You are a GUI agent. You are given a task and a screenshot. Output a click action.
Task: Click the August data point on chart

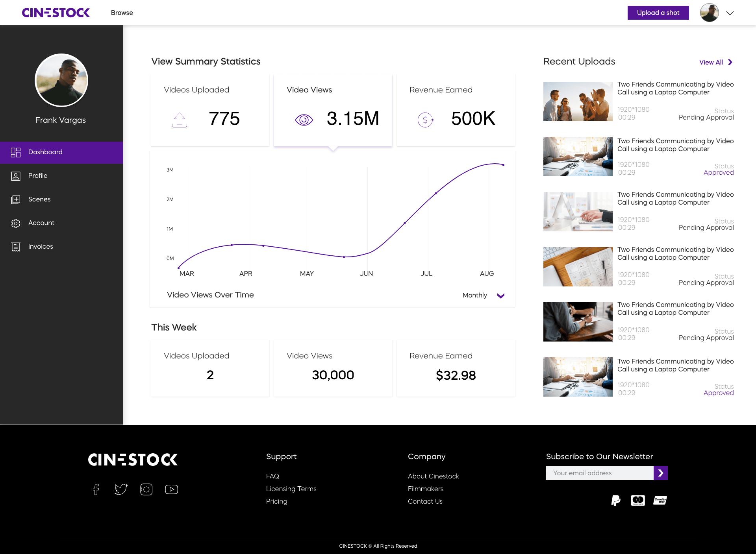pos(503,165)
